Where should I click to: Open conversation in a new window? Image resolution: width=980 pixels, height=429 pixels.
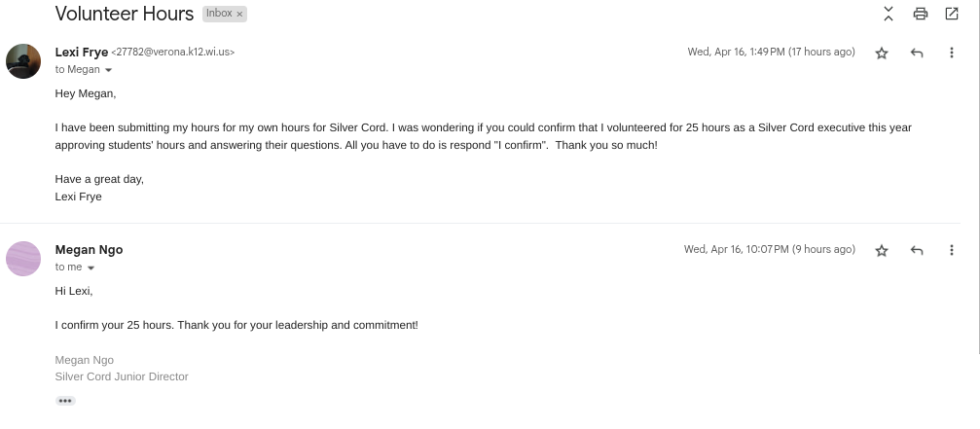point(952,14)
